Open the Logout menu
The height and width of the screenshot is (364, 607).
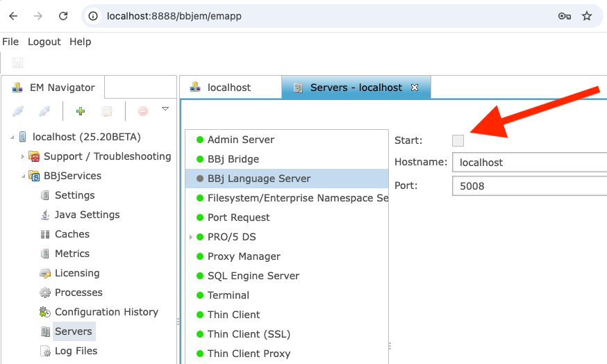pos(44,42)
